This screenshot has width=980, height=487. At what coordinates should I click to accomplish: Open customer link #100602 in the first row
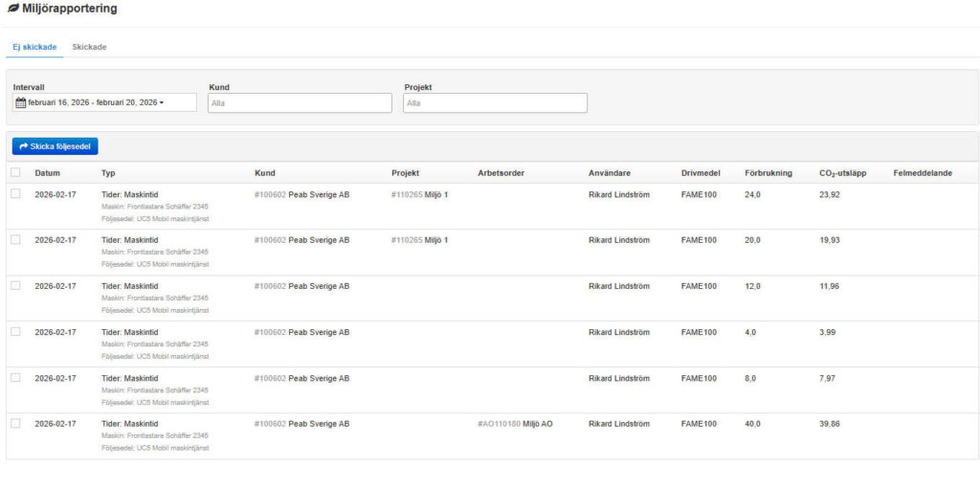pyautogui.click(x=270, y=194)
